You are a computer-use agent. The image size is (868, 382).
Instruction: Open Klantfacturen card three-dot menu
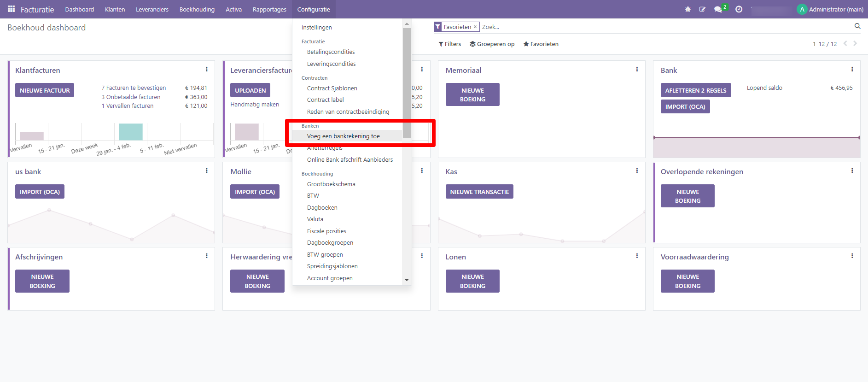pos(207,70)
